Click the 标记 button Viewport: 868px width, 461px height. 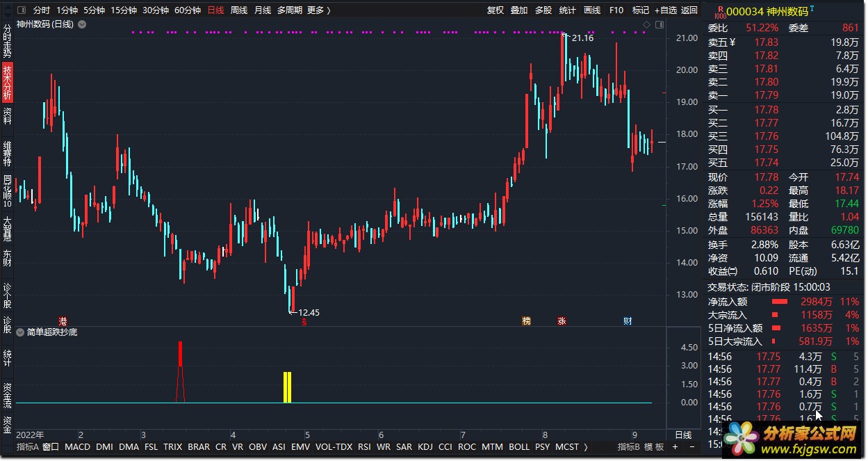point(641,10)
